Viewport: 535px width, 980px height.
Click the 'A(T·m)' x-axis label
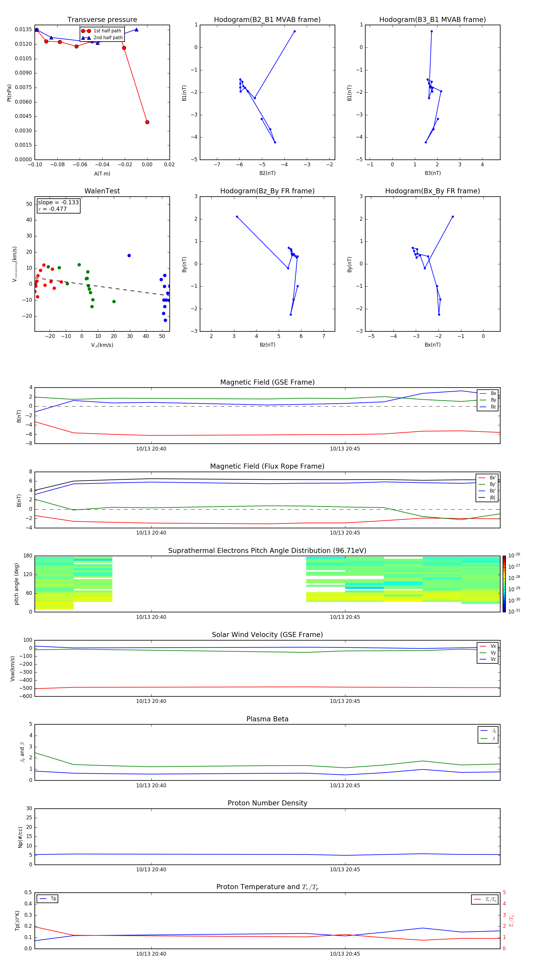(x=102, y=174)
